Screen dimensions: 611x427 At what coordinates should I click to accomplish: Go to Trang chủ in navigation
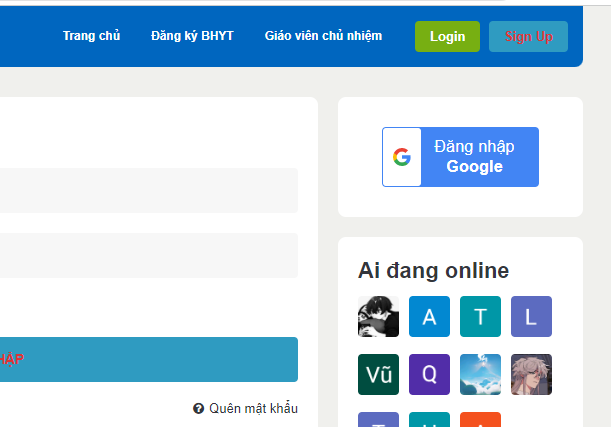click(91, 36)
